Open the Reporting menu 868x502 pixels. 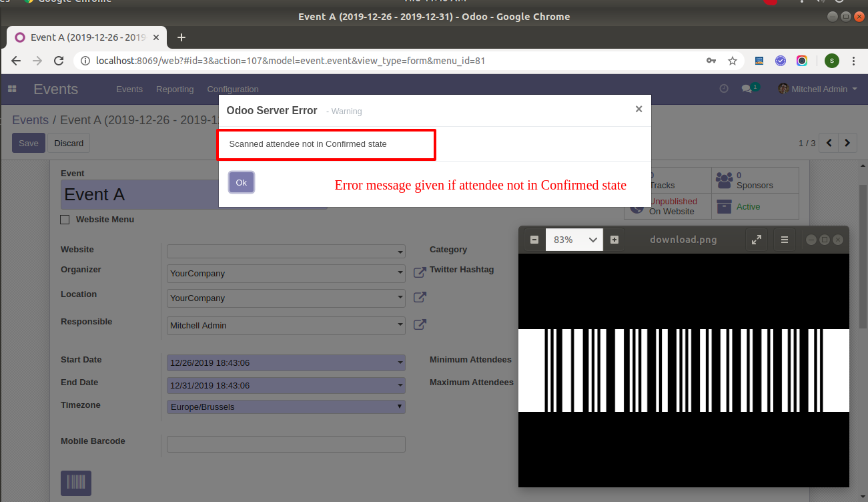pos(175,89)
